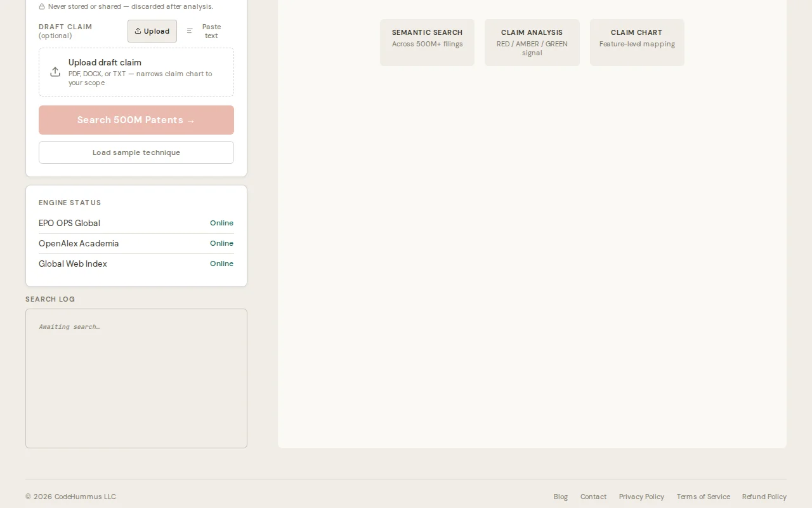
Task: Click the 2026 CodeHummus LLC copyright text
Action: (70, 497)
